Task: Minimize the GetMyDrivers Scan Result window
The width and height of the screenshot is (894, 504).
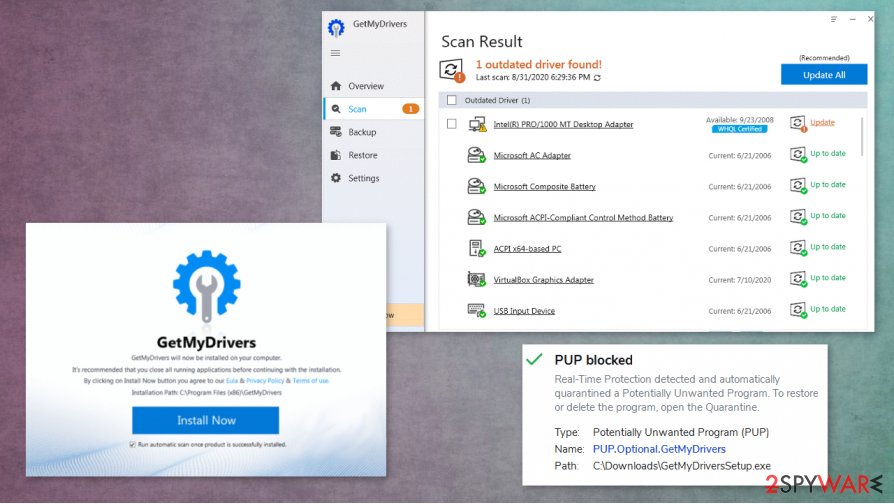Action: tap(852, 19)
